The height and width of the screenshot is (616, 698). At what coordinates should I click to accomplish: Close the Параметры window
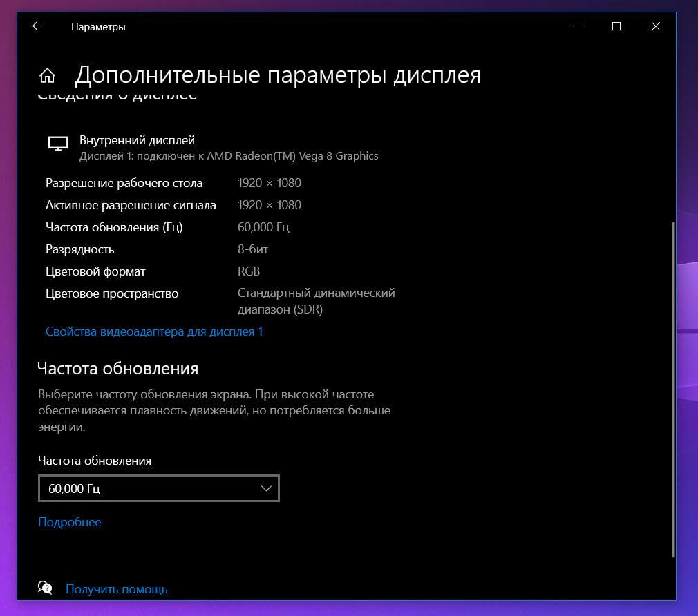[x=656, y=26]
